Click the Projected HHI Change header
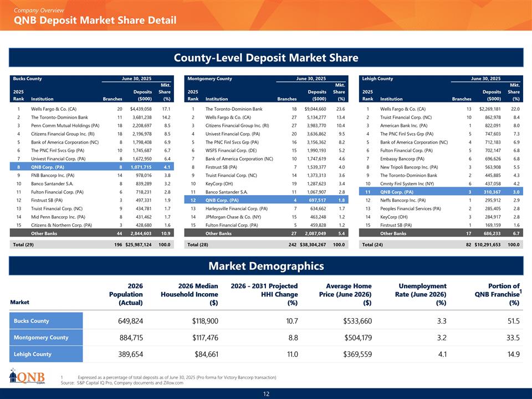The image size is (532, 399). [264, 294]
